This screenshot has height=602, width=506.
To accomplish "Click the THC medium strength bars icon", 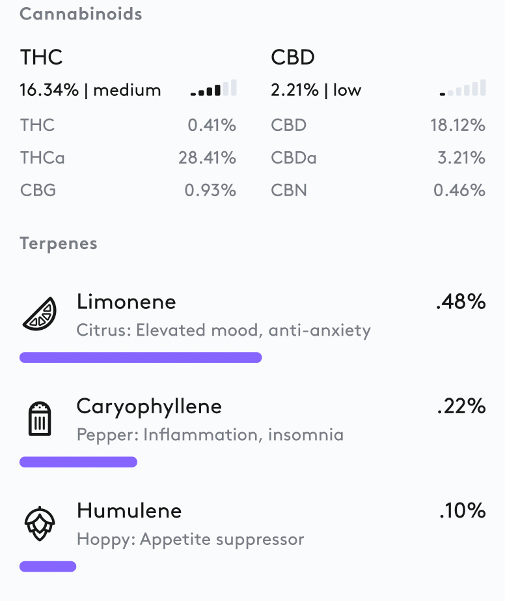I will pos(214,88).
